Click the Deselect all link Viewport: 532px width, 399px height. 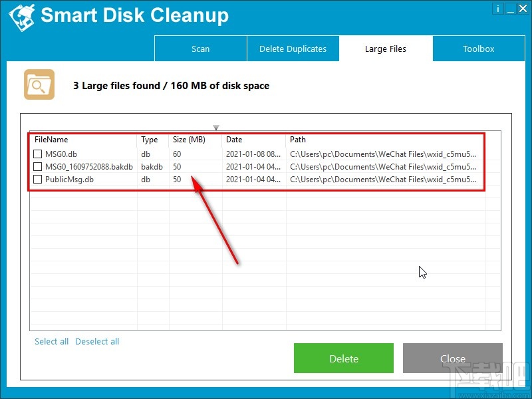[x=97, y=341]
